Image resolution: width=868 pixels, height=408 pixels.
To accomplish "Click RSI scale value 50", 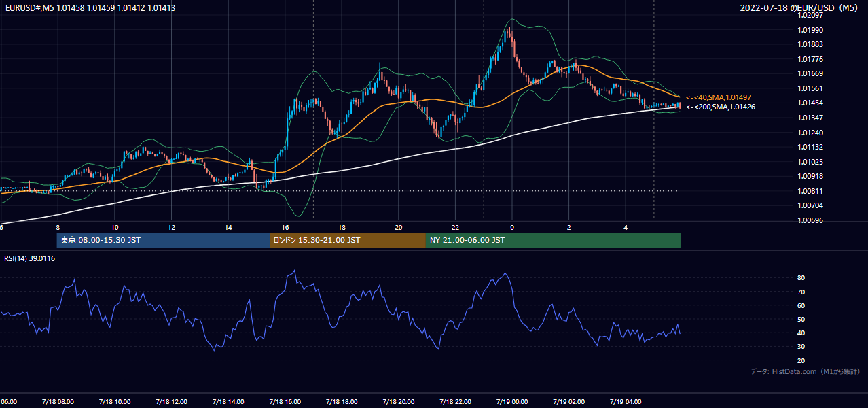I will click(x=801, y=319).
